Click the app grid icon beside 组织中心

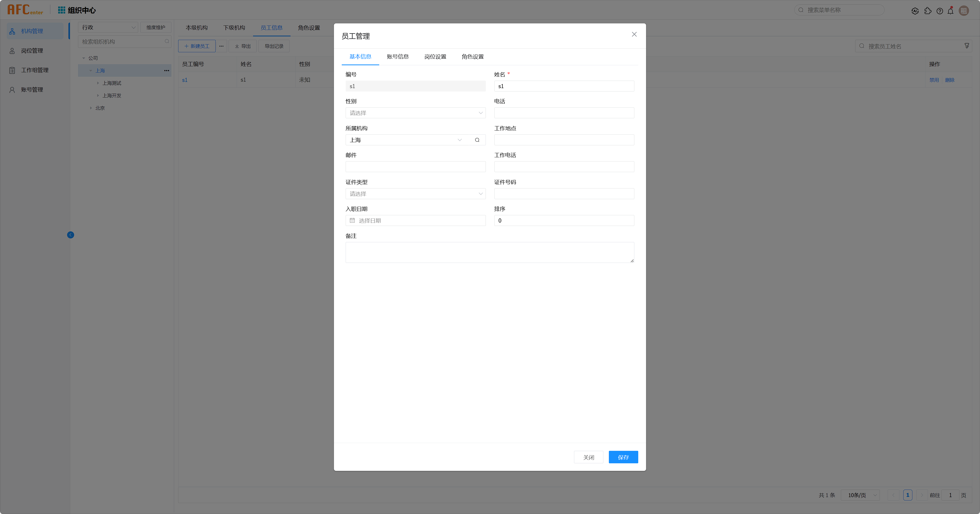pos(61,10)
